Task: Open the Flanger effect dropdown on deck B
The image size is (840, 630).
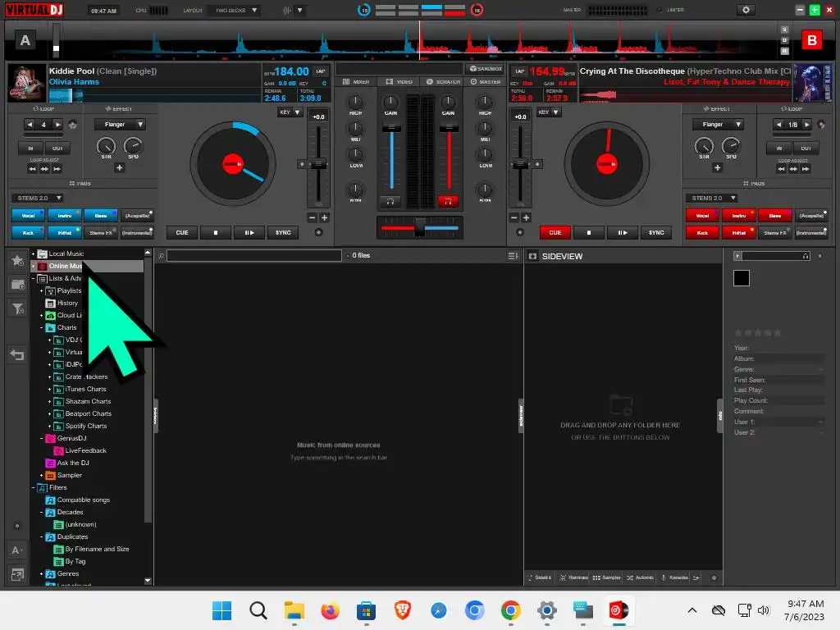Action: [x=717, y=125]
